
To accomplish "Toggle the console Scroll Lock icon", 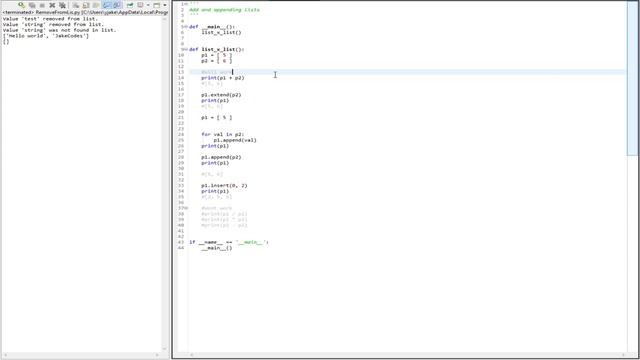I will [86, 5].
